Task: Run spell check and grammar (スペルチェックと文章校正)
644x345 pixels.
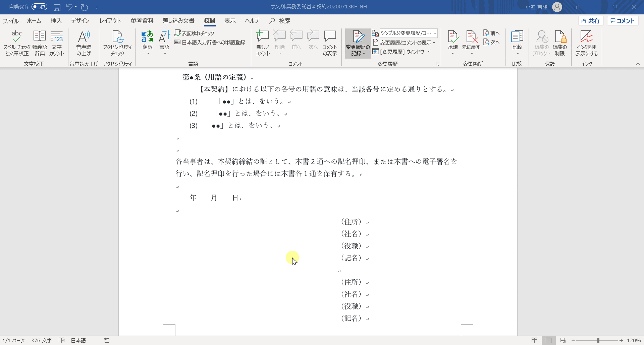Action: (17, 43)
